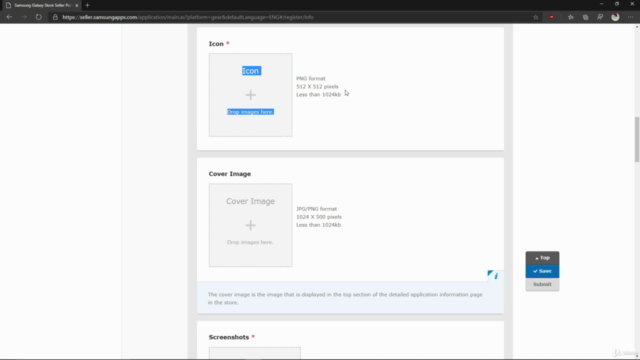Click the 'JPG/PNG format' text
640x360 pixels.
coord(316,209)
